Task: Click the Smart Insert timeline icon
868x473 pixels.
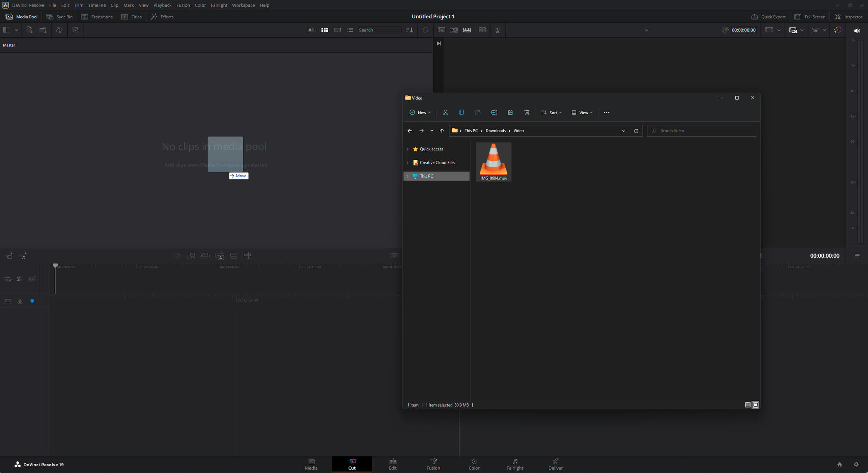Action: tap(177, 255)
